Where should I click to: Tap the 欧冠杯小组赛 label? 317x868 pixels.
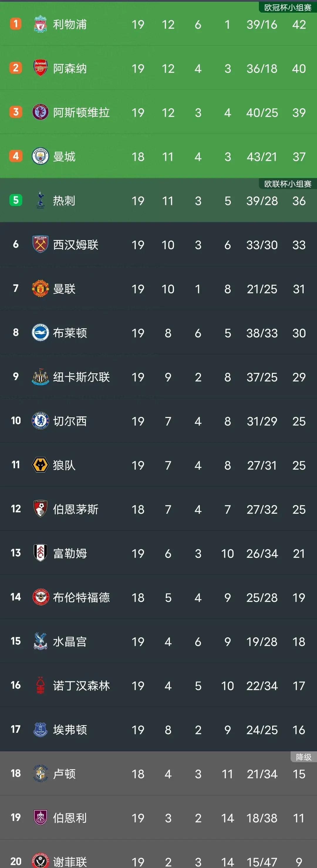[x=288, y=7]
